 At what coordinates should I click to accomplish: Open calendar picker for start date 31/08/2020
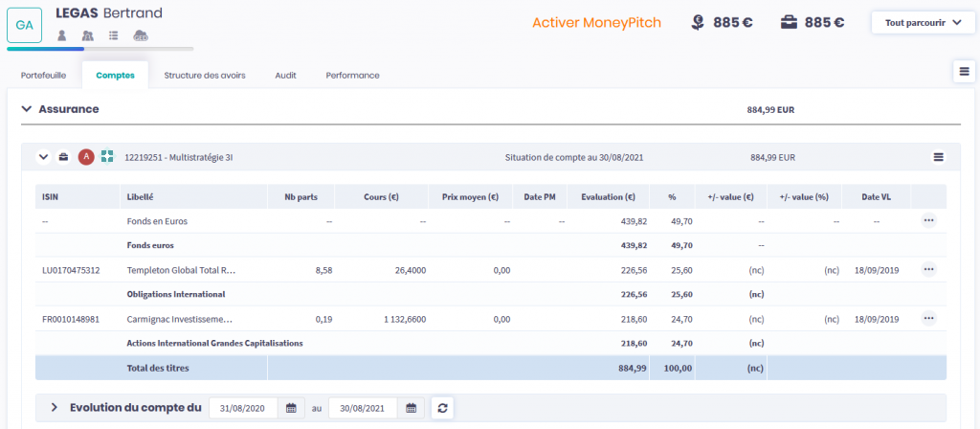tap(291, 408)
